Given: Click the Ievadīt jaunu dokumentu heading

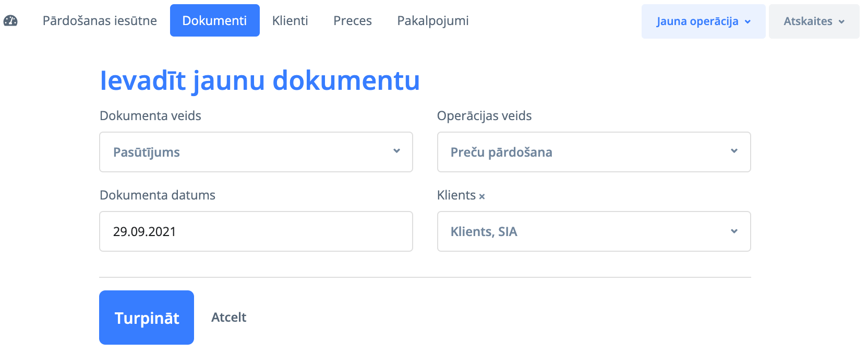Looking at the screenshot, I should point(260,80).
